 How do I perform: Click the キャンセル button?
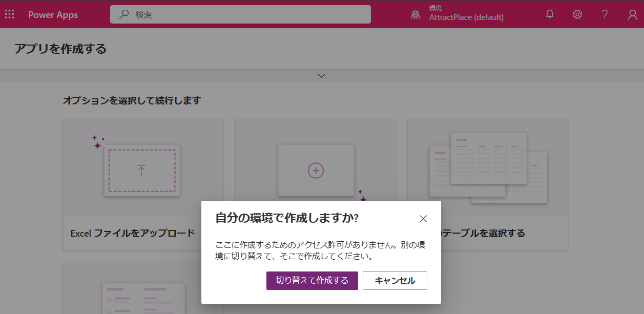click(395, 281)
